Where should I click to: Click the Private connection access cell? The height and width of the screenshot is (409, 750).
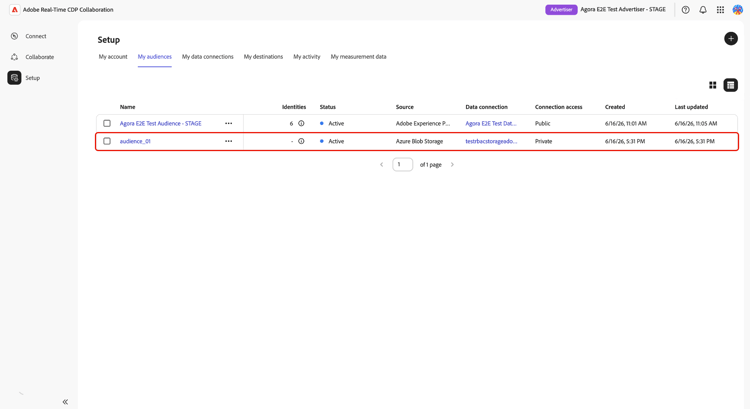click(x=543, y=141)
